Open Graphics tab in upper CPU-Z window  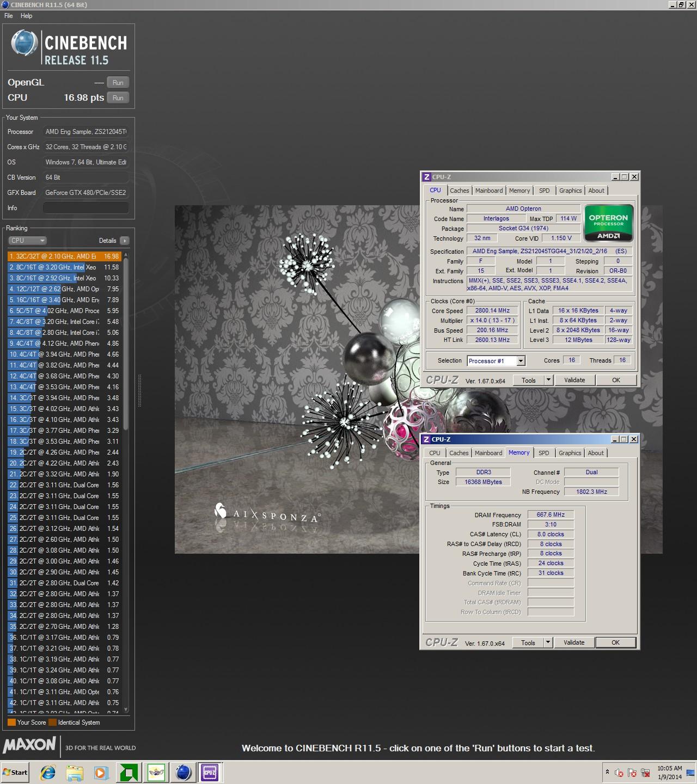coord(571,191)
